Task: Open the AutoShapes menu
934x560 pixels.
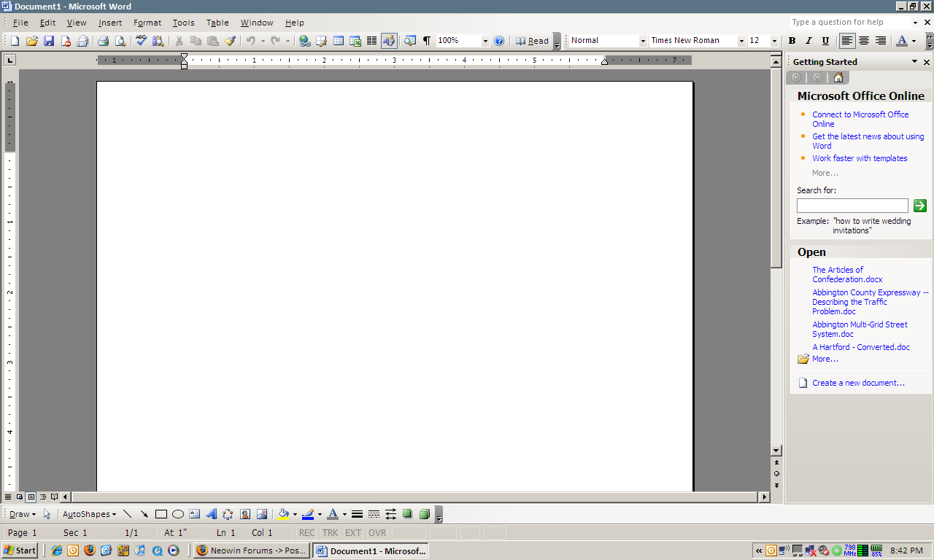Action: pyautogui.click(x=88, y=514)
